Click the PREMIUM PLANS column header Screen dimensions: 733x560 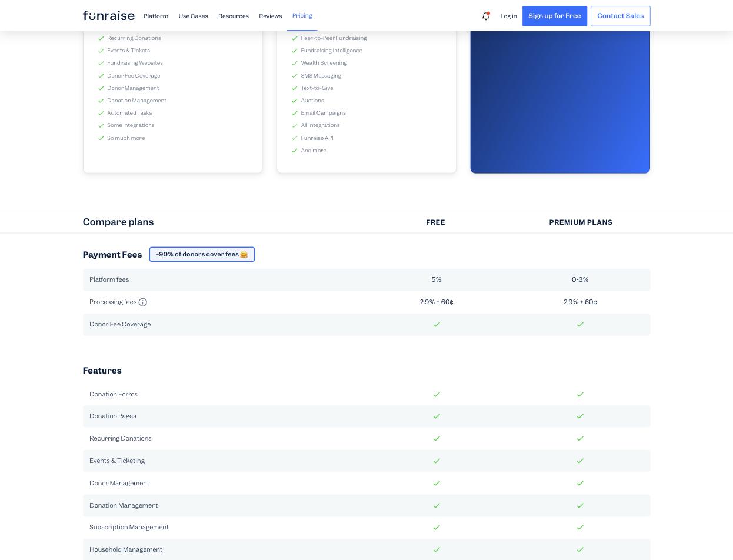coord(581,222)
